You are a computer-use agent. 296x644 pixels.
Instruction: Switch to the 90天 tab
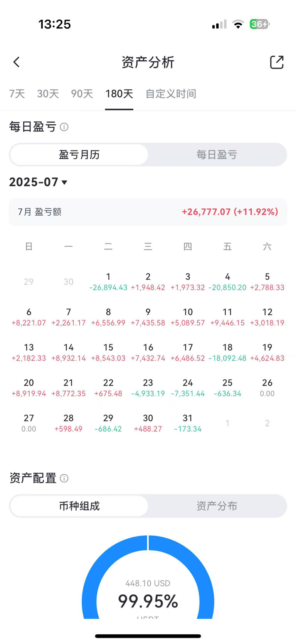pyautogui.click(x=82, y=94)
